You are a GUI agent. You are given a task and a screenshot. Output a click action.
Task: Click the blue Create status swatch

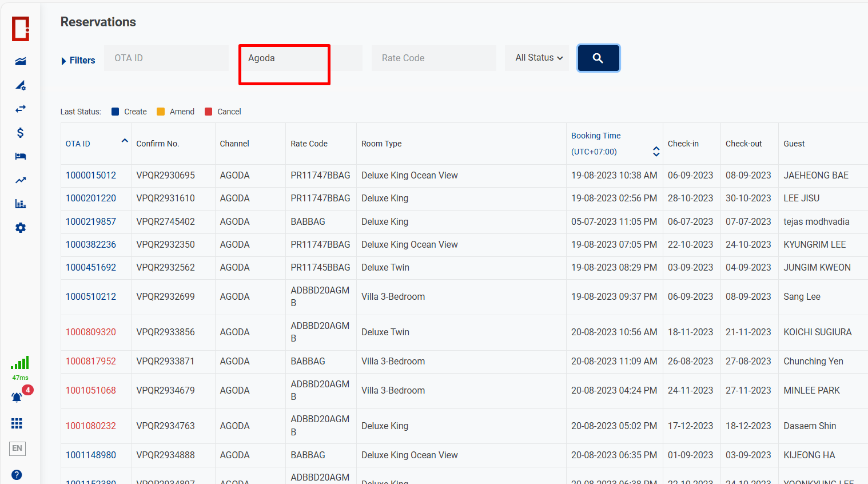pos(116,112)
